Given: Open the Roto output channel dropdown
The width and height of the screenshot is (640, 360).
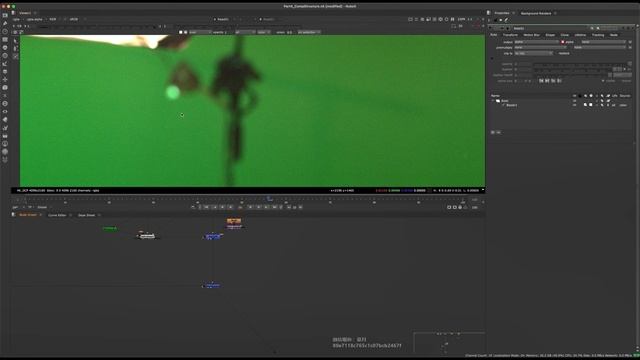Looking at the screenshot, I should click(536, 42).
